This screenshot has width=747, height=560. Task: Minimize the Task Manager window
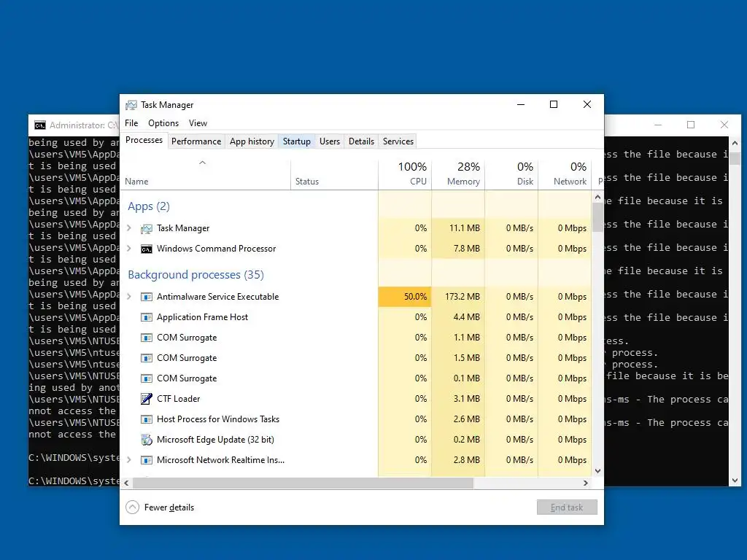point(521,104)
